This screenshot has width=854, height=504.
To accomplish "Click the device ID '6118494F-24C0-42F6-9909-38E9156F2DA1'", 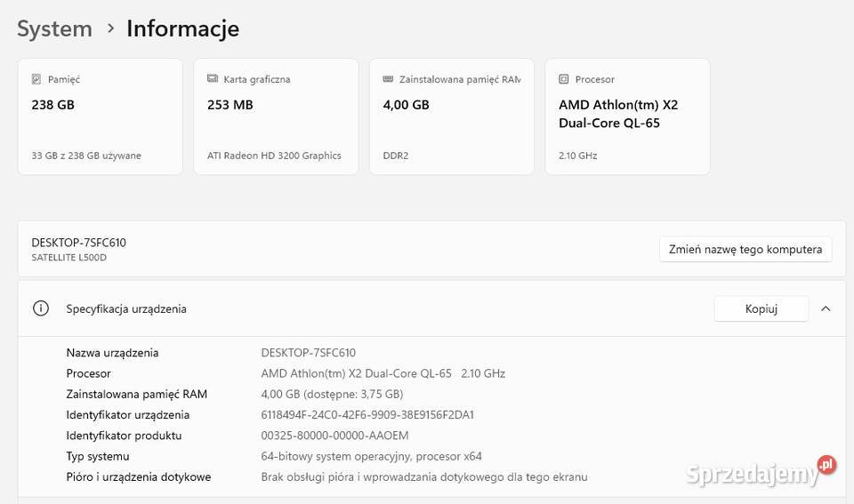I will pos(367,415).
